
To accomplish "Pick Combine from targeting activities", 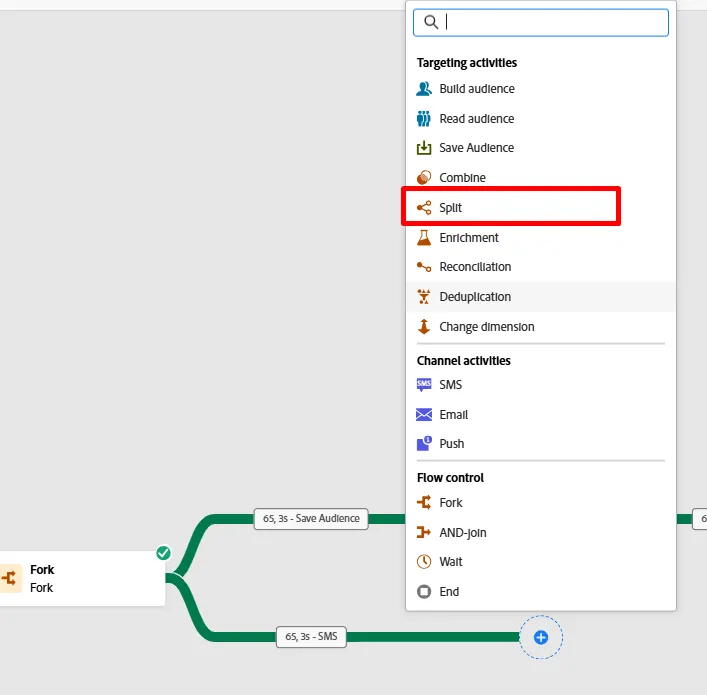I will pyautogui.click(x=541, y=178).
